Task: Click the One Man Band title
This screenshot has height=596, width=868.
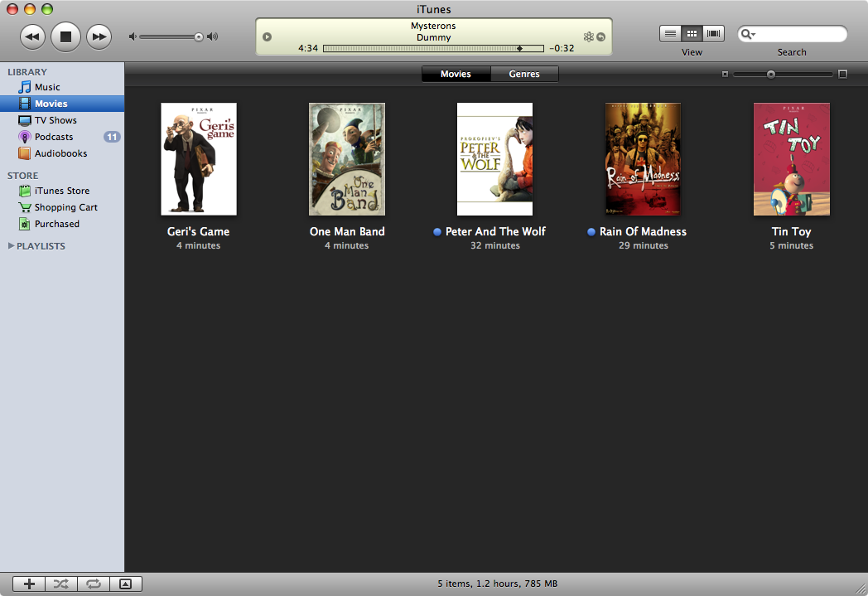Action: coord(347,231)
